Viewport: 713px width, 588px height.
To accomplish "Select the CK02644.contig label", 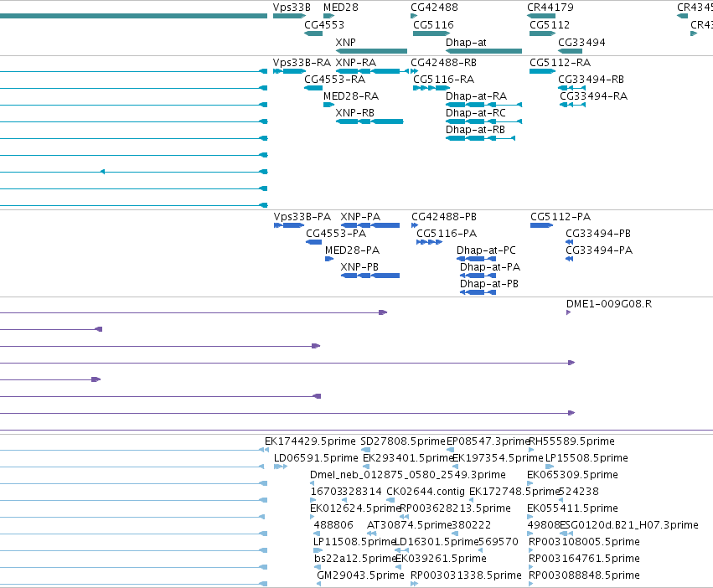I will 426,492.
